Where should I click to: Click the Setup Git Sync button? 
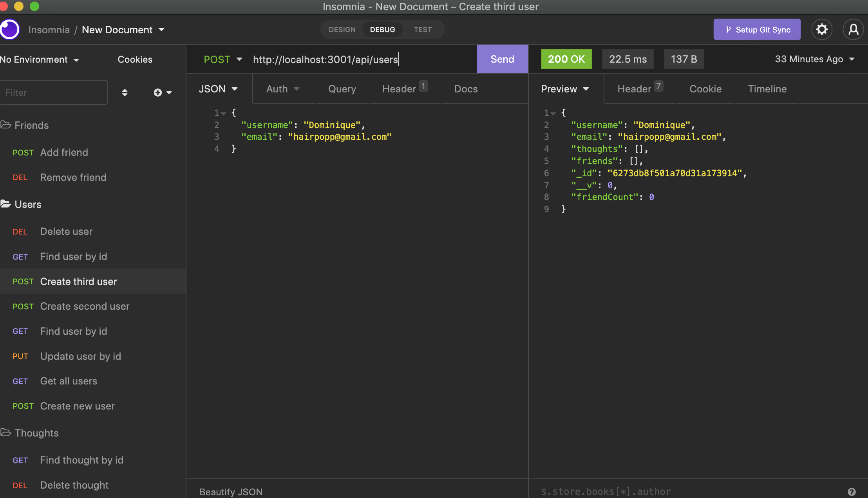tap(757, 29)
